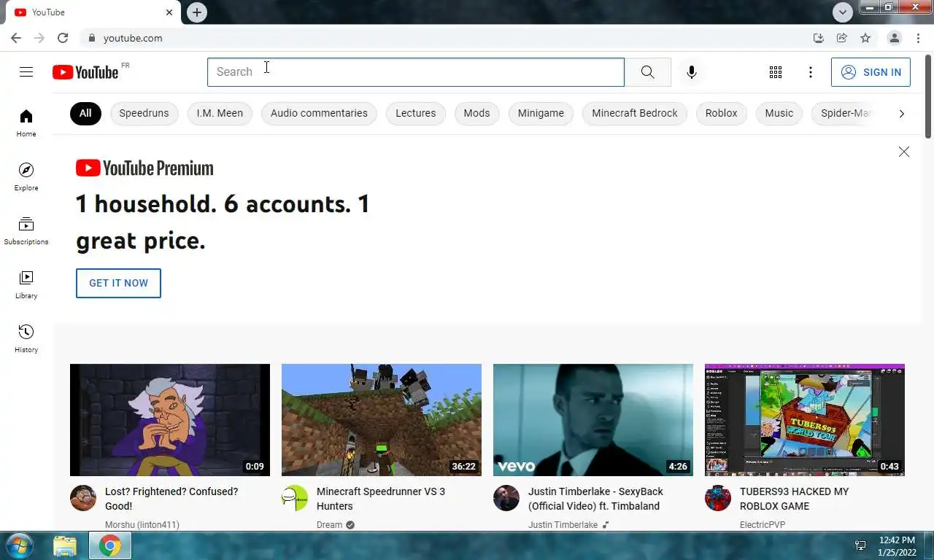Select the Minecraft Bedrock chip
Viewport: 934px width, 560px height.
(x=634, y=113)
